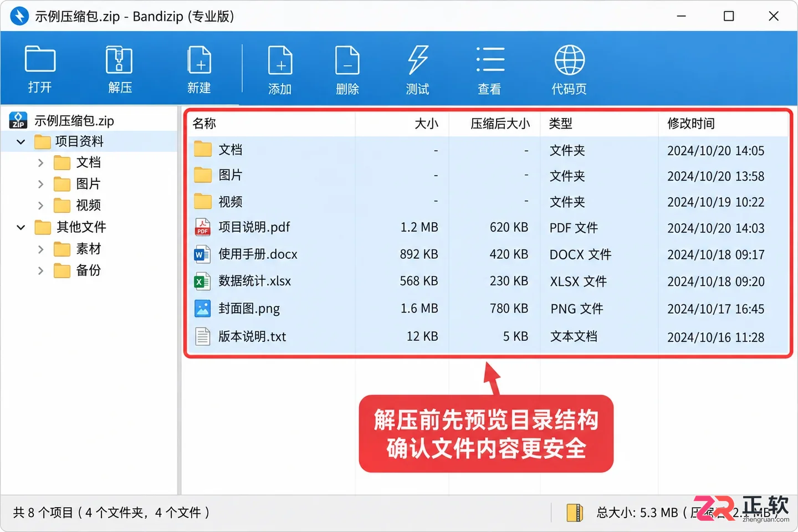The image size is (798, 532).
Task: Click status text 共 8 个项目
Action: (x=43, y=513)
